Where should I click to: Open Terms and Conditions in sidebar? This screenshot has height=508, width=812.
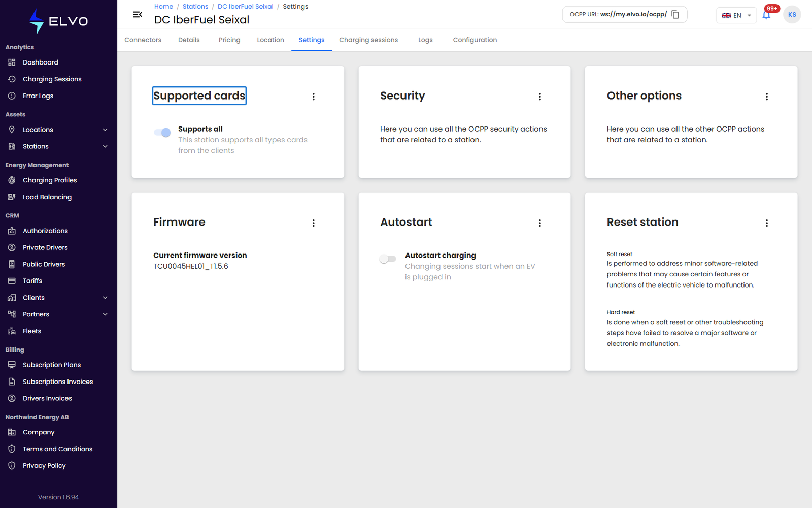[58, 449]
